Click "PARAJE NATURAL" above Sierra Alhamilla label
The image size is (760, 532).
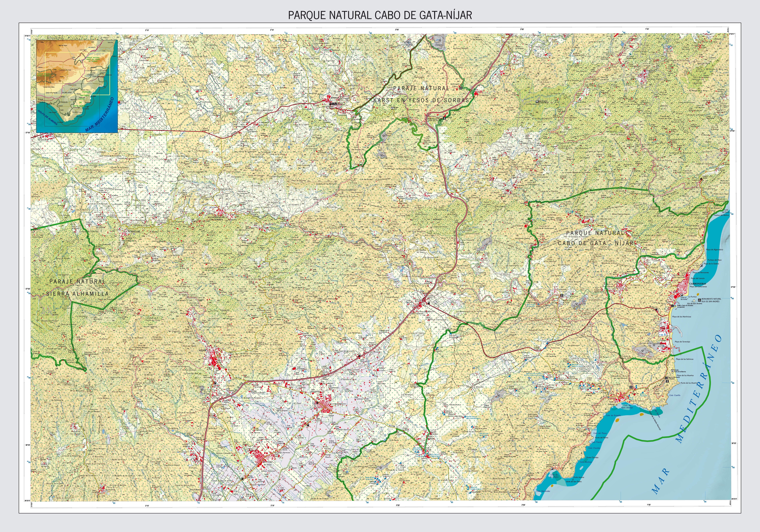(77, 281)
